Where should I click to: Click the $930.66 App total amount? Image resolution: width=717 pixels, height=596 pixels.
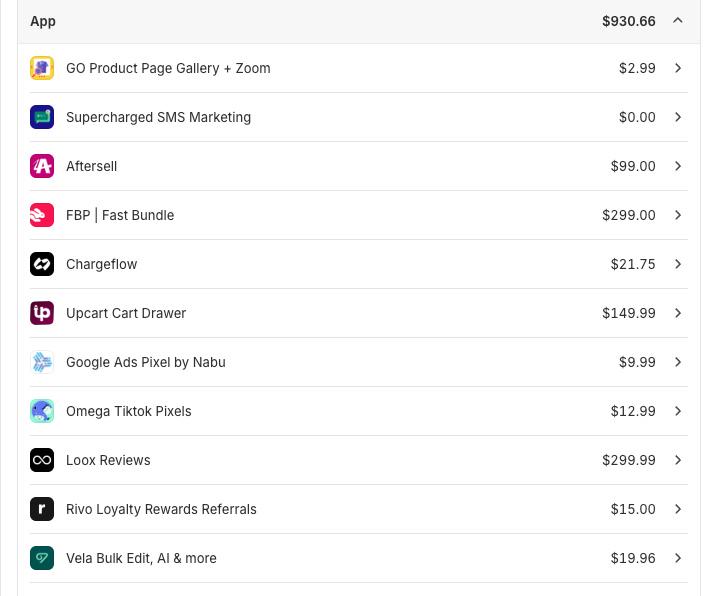628,21
